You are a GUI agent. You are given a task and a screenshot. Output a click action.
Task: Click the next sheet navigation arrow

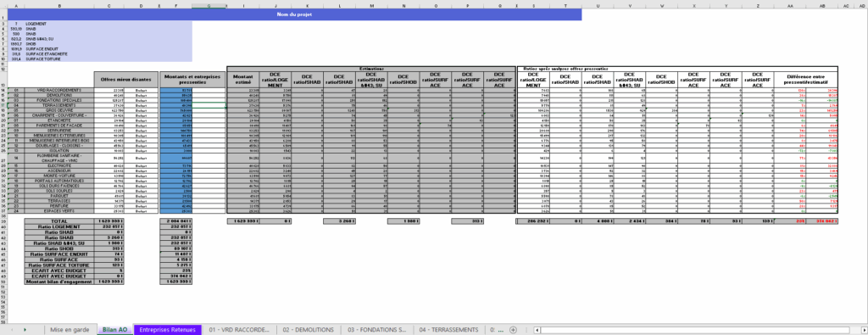click(25, 330)
